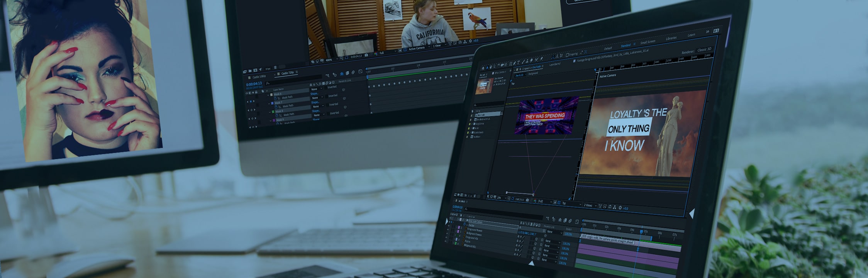Select the Hand tool on laptop toolbar
This screenshot has width=868, height=278.
tap(491, 67)
